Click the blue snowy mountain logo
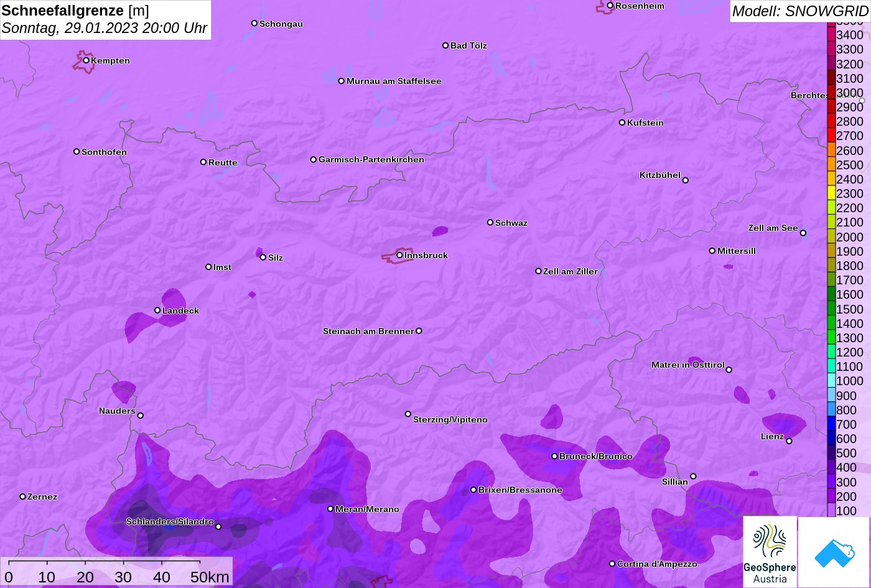The image size is (871, 588). point(834,552)
